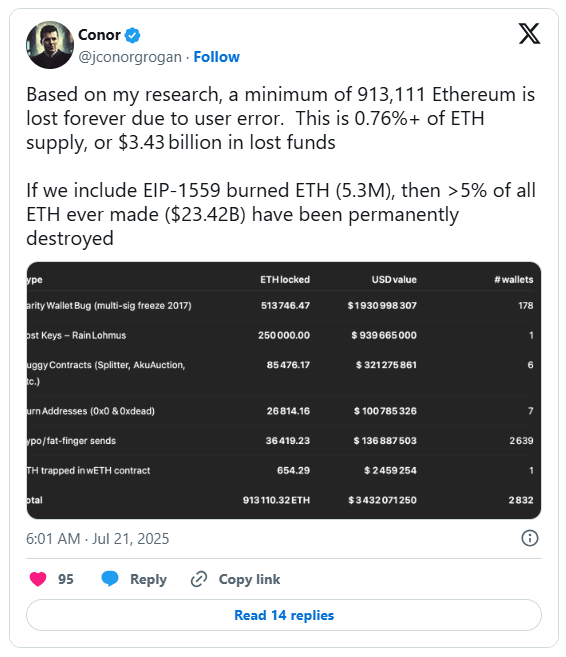The height and width of the screenshot is (657, 566).
Task: Read 14 replies
Action: pyautogui.click(x=284, y=615)
